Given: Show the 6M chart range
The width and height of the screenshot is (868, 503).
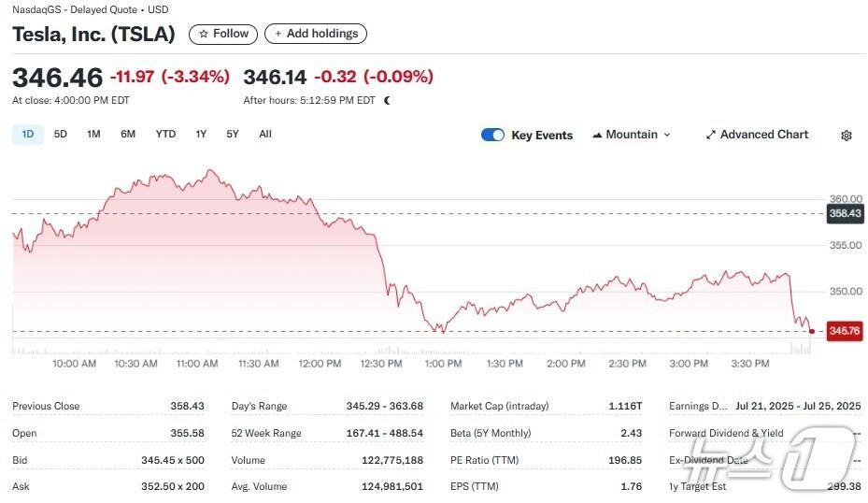Looking at the screenshot, I should coord(128,135).
